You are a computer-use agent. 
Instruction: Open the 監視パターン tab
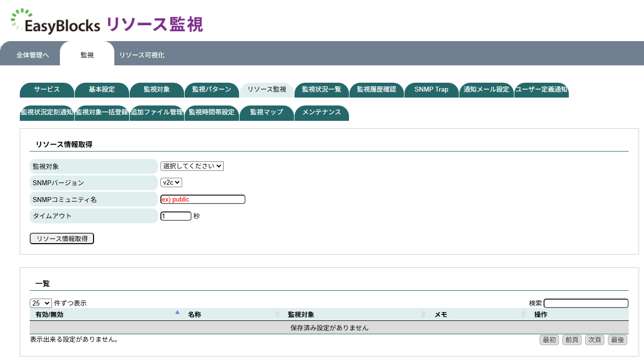tap(211, 90)
